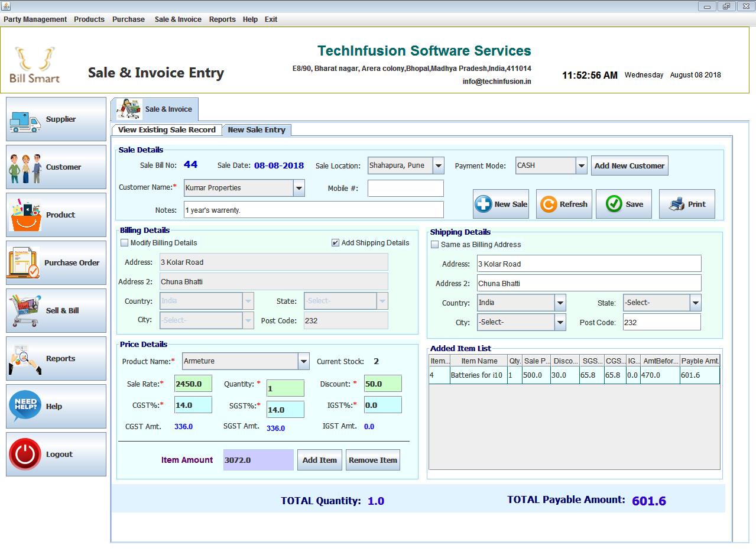Open the shipping Country dropdown
Image resolution: width=756 pixels, height=558 pixels.
560,303
